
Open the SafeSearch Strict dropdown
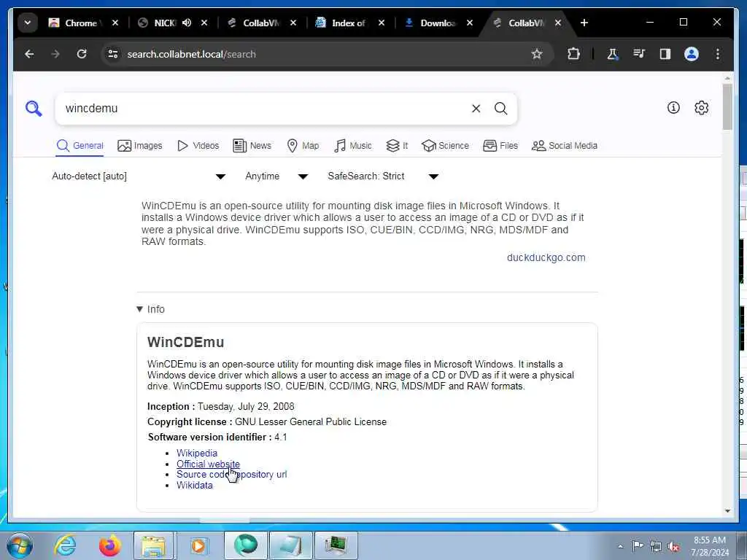click(383, 176)
